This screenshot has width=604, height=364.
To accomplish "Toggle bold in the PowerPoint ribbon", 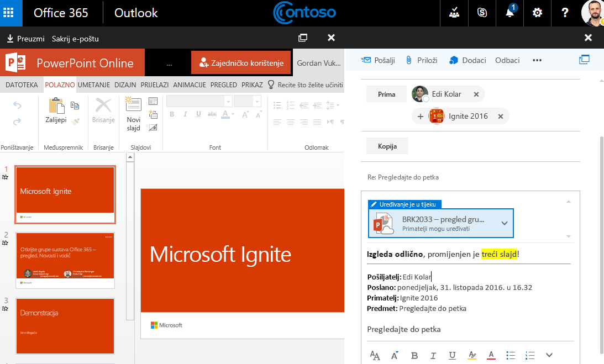I will tap(172, 114).
